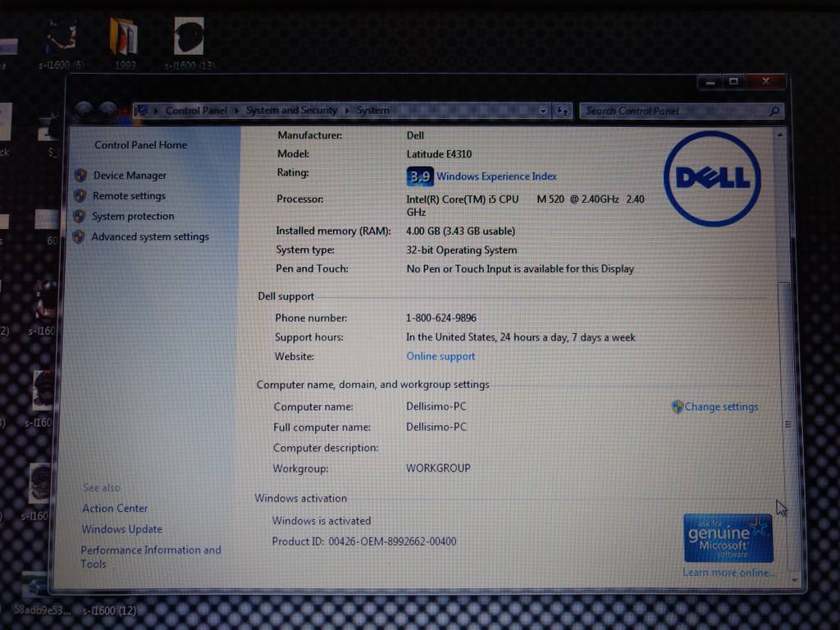Select the s-l1600 (6) desktop icon

pyautogui.click(x=61, y=44)
